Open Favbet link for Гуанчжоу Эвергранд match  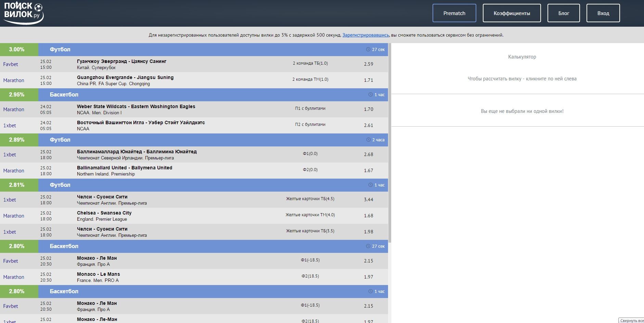(x=11, y=64)
